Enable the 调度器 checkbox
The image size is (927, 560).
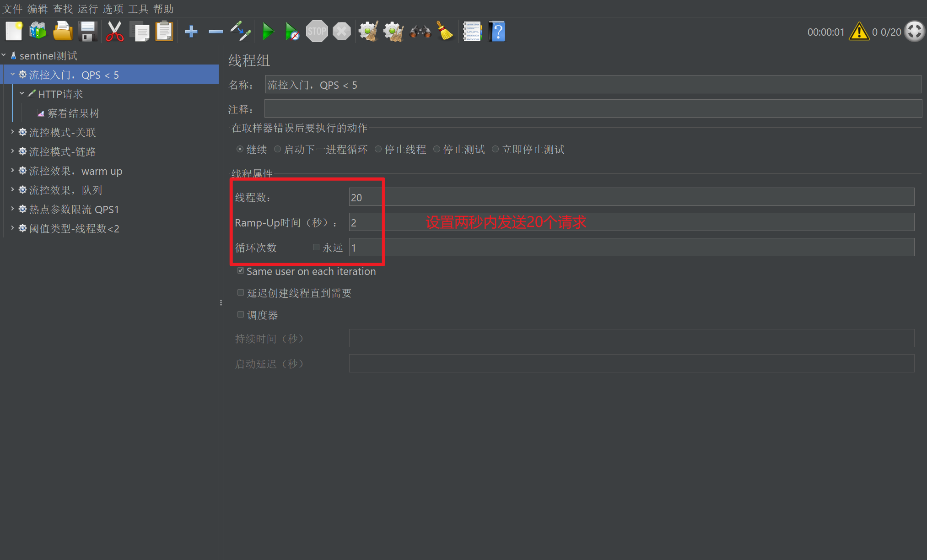[x=241, y=314]
